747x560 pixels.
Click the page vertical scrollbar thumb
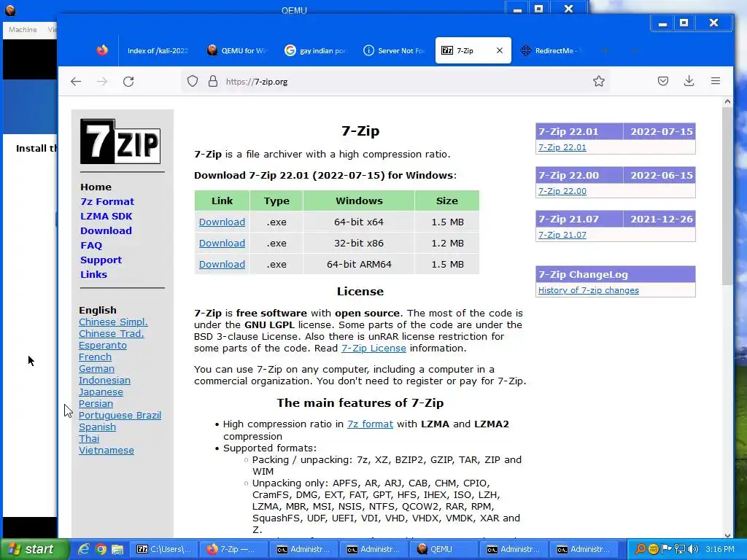coord(727,196)
